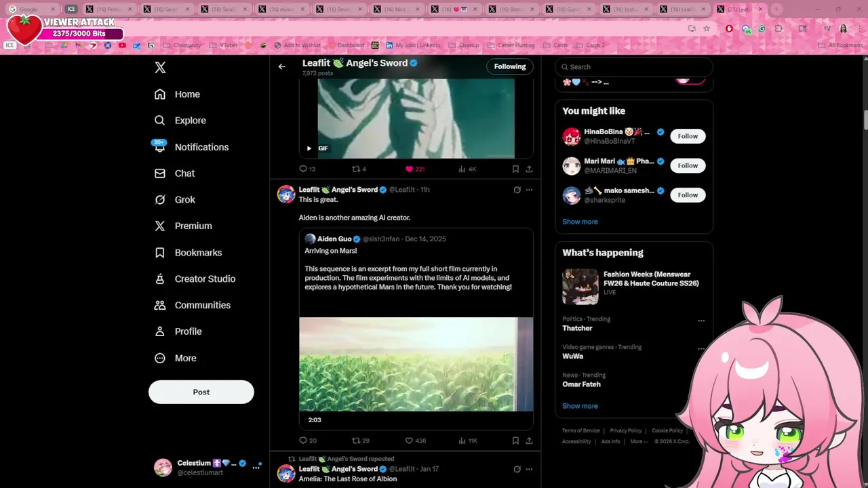Open the Gmail bookmark icon
Screen dimensions: 868x488
coord(78,45)
